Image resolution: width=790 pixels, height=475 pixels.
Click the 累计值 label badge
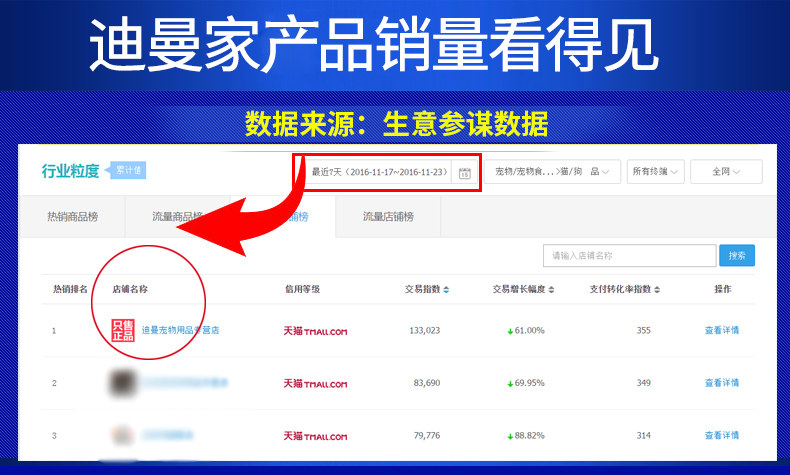point(128,170)
